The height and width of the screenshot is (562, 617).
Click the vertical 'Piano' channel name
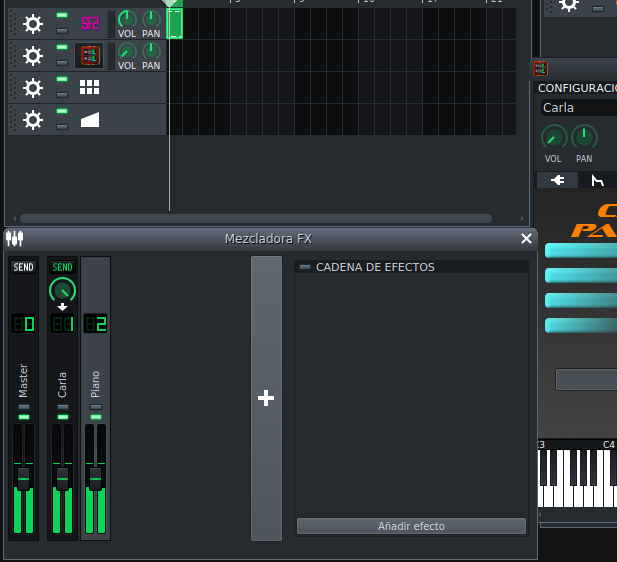95,384
